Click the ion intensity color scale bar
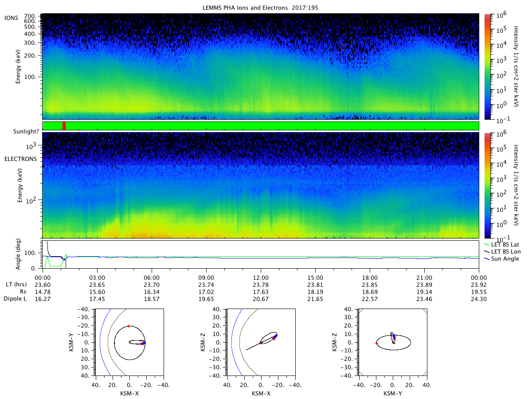 point(489,66)
